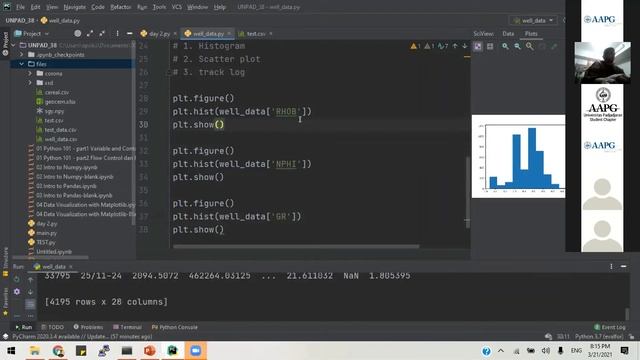The height and width of the screenshot is (360, 640).
Task: Click the locate-file target icon in Project panel
Action: 78,33
